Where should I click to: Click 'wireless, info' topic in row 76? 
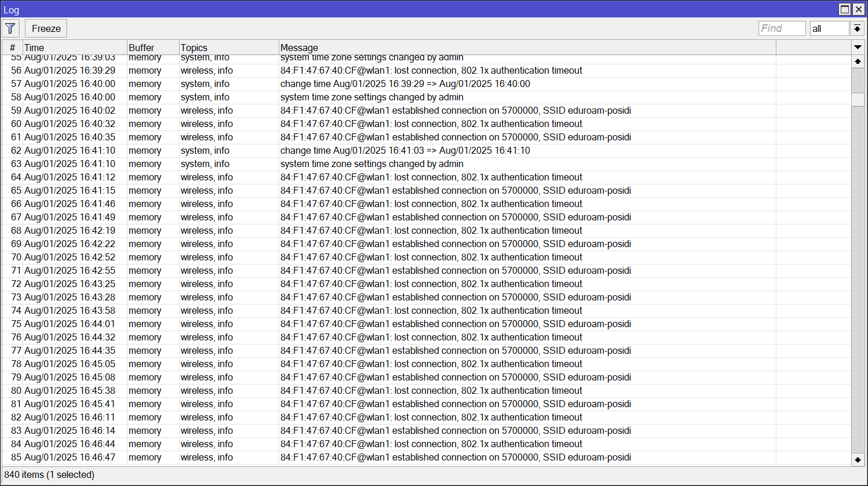tap(207, 337)
